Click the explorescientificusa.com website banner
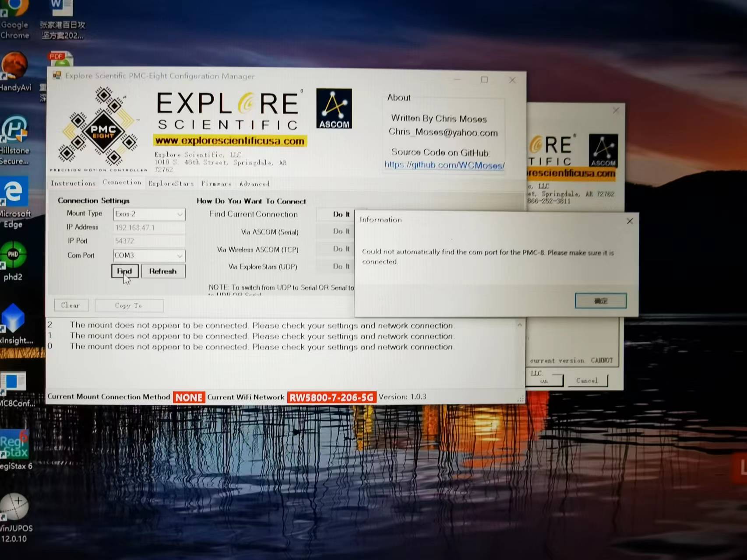 230,141
